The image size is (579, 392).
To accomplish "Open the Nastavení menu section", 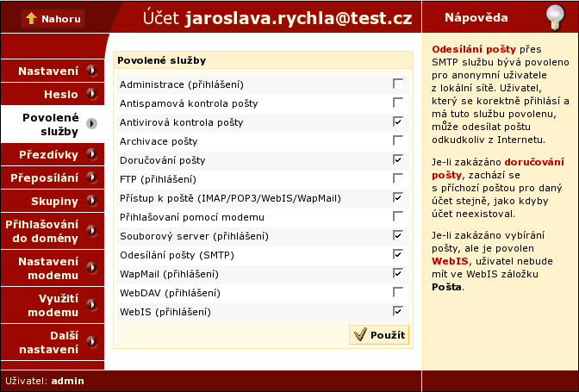I will tap(53, 71).
